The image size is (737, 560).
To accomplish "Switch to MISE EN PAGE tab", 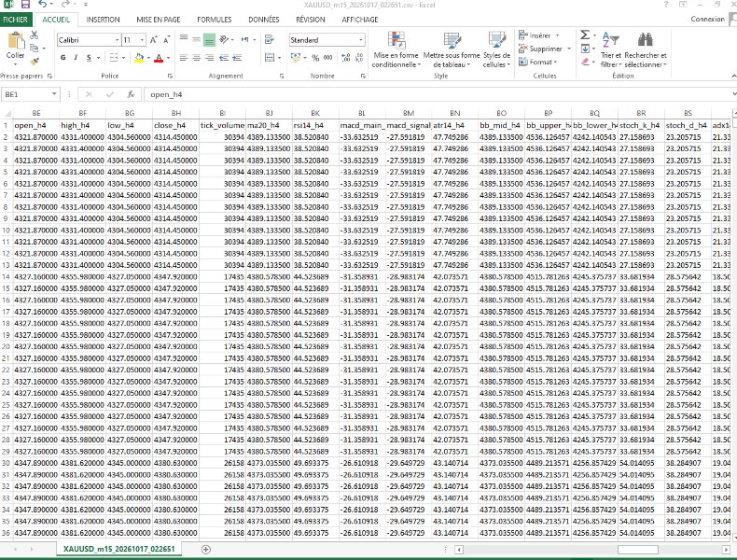I will coord(159,20).
